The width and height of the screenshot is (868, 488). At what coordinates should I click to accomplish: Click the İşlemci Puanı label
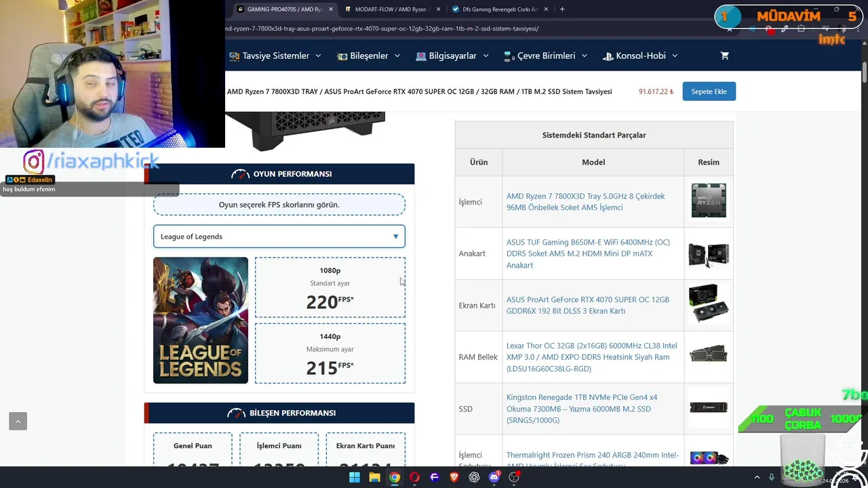(x=279, y=446)
